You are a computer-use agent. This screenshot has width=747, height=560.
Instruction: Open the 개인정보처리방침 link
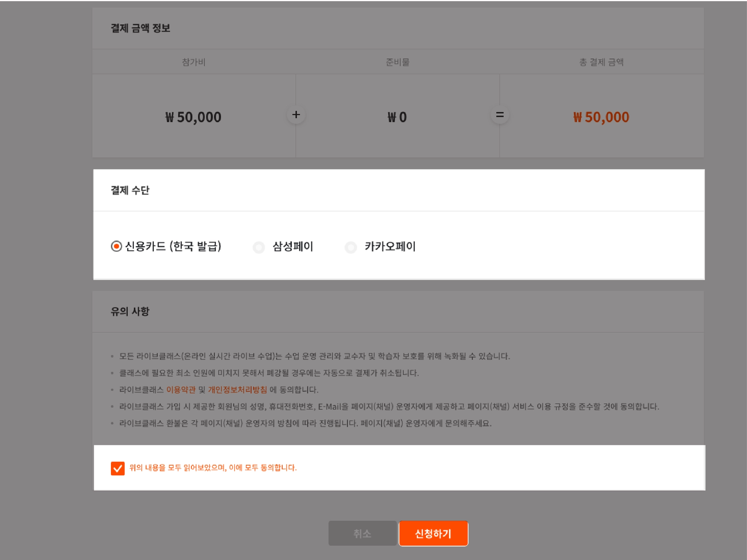pos(237,390)
